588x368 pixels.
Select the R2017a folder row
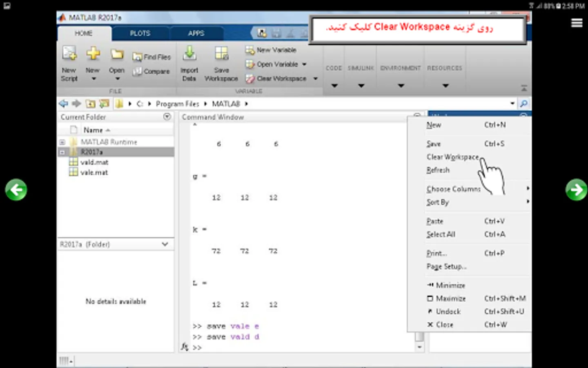(x=116, y=152)
